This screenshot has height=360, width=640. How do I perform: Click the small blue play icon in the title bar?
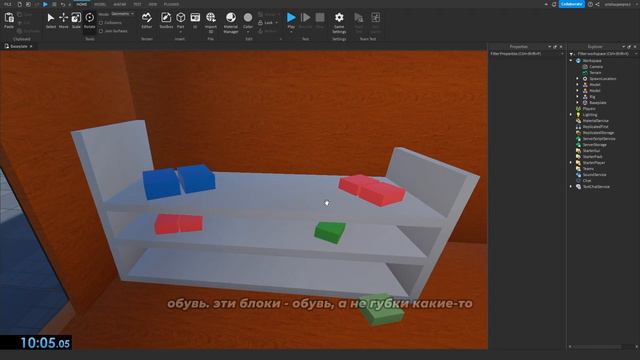click(45, 4)
